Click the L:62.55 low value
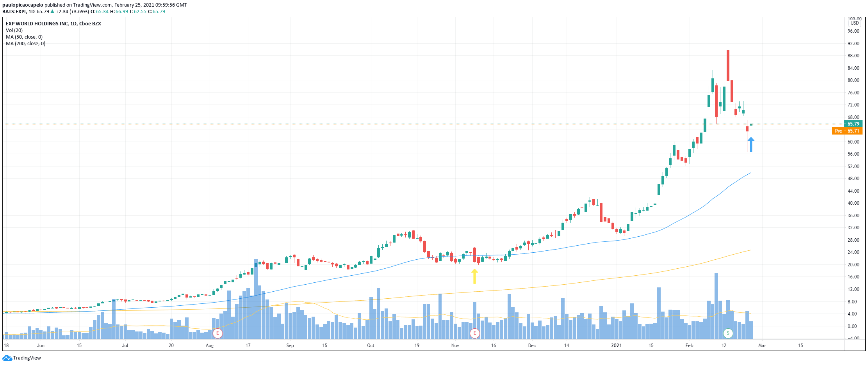Image resolution: width=868 pixels, height=365 pixels. [138, 12]
